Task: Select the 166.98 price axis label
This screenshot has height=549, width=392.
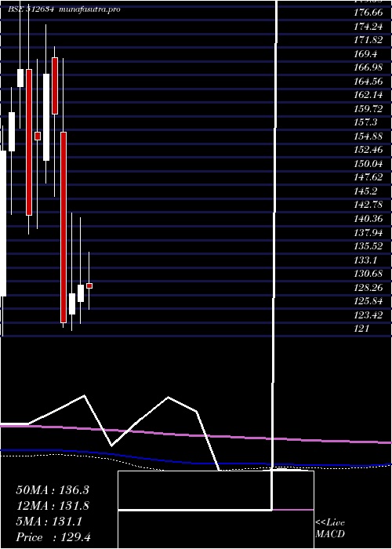Action: 368,67
